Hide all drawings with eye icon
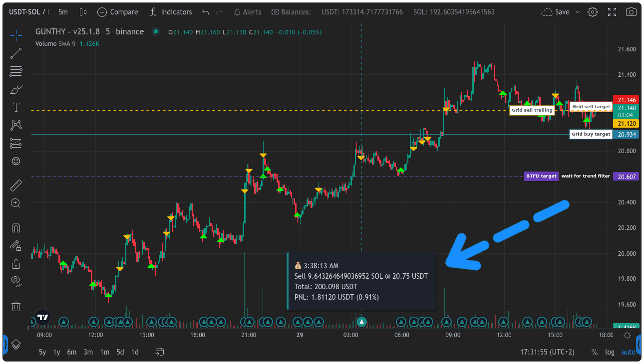The image size is (644, 364). [16, 281]
